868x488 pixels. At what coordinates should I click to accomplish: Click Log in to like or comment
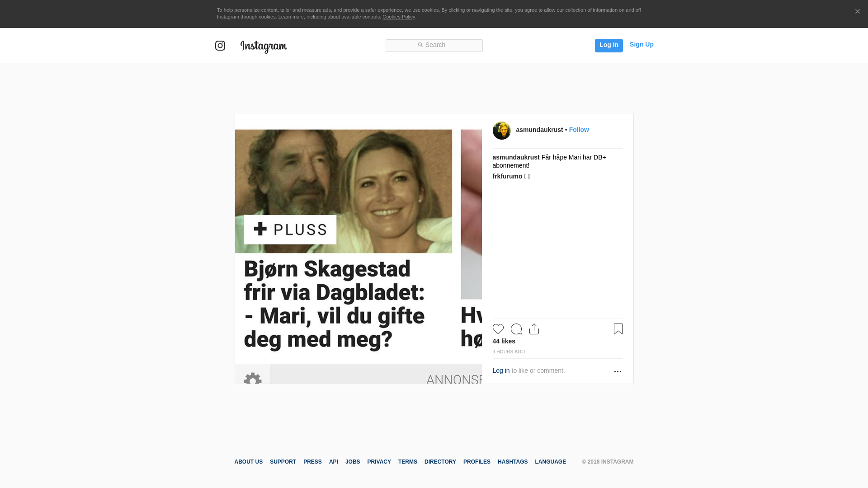(x=501, y=371)
